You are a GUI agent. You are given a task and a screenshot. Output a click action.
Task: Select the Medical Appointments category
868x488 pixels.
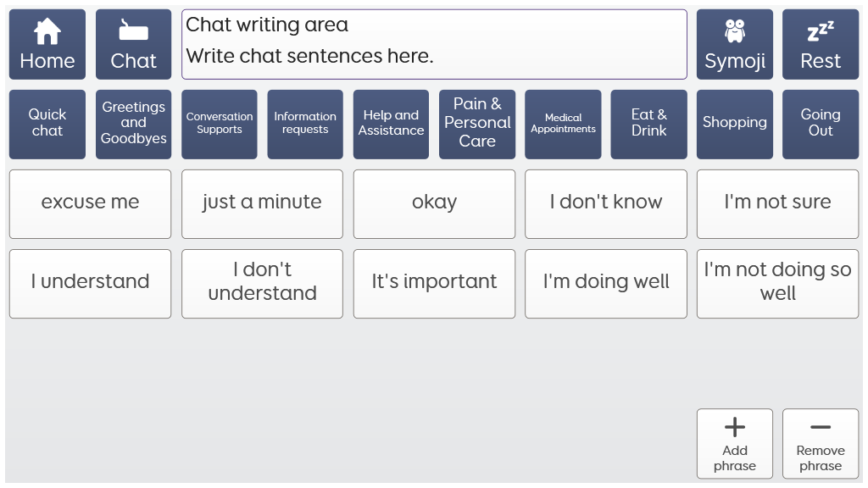563,124
